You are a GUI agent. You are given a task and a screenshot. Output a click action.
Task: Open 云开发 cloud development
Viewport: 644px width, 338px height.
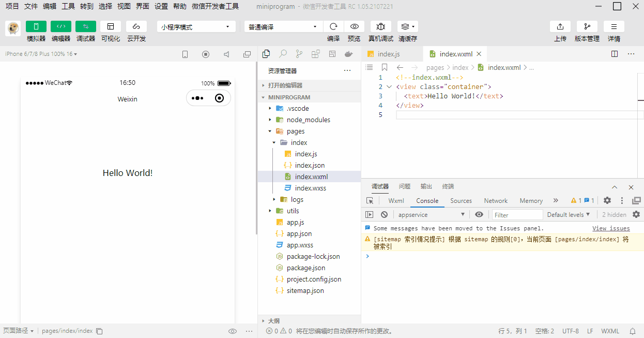click(x=136, y=26)
